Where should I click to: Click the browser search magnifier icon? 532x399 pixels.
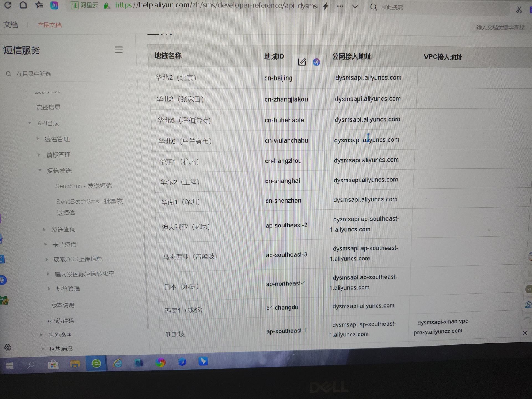(374, 7)
